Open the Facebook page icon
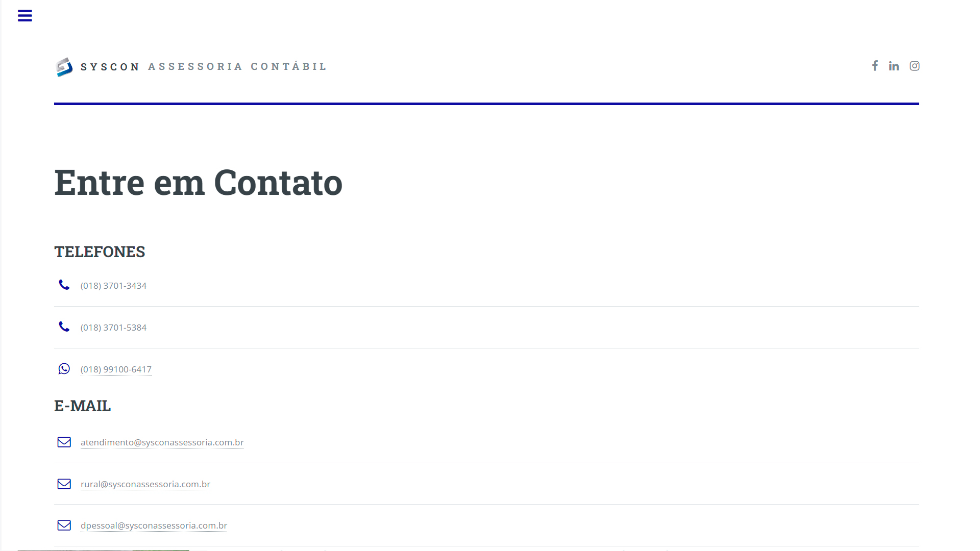Viewport: 980px width, 551px height. (x=875, y=66)
